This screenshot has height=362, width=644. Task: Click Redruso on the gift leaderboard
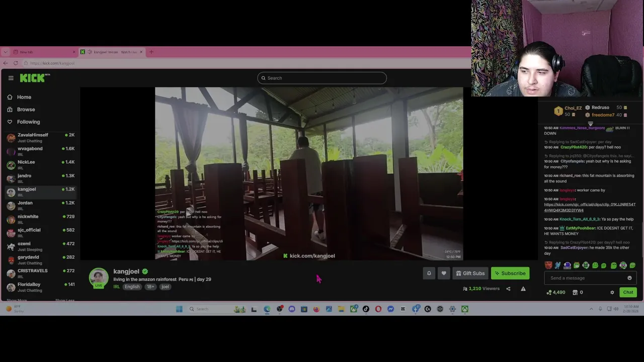coord(600,107)
